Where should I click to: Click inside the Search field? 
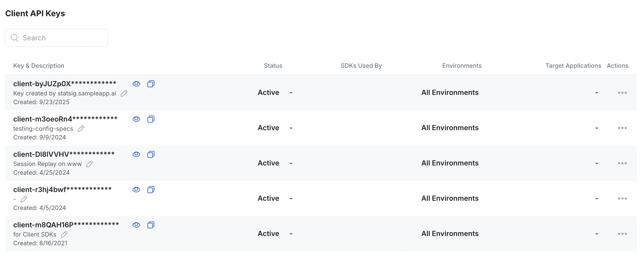56,38
